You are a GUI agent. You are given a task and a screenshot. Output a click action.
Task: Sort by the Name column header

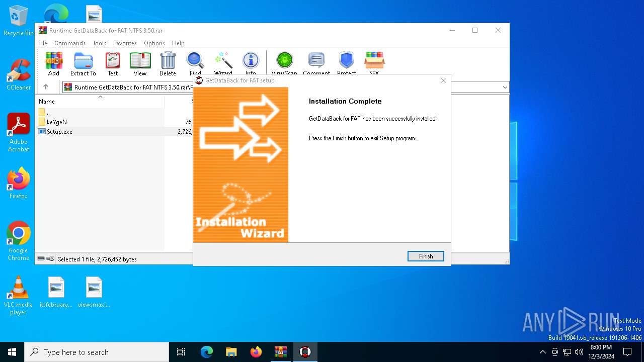101,101
